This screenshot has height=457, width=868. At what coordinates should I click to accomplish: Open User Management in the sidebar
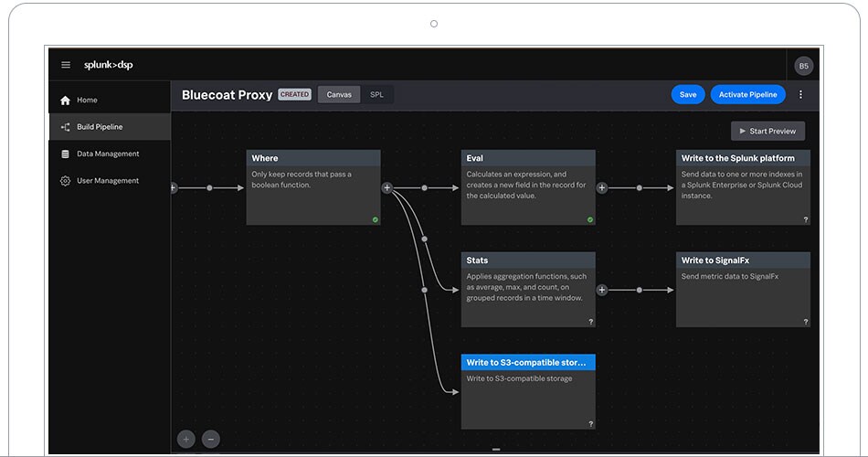click(x=110, y=181)
